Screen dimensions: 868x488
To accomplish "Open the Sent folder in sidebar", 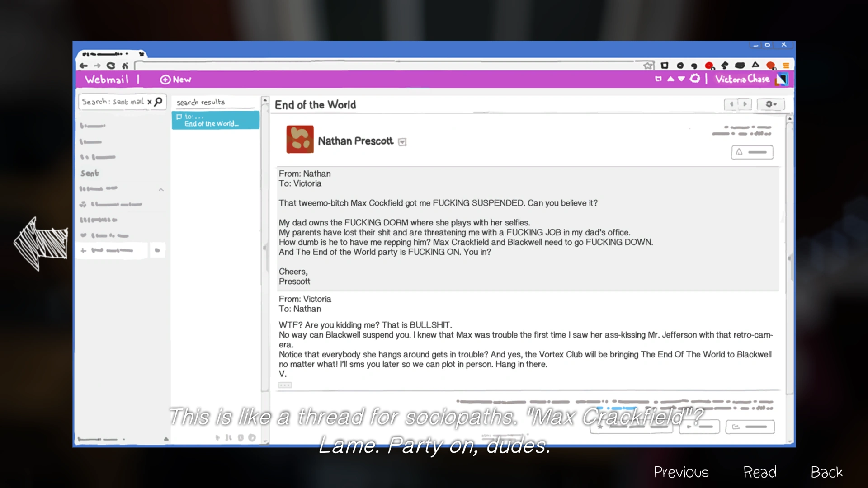I will pos(90,174).
